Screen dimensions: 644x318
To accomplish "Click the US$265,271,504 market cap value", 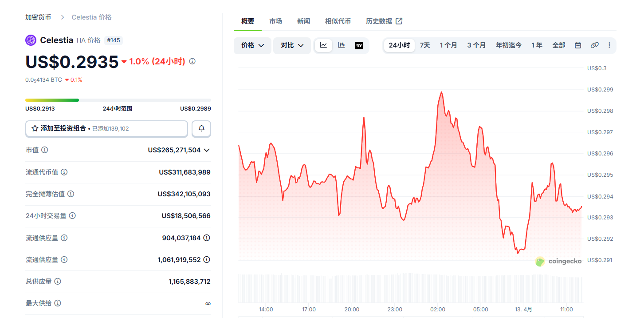I will coord(174,150).
